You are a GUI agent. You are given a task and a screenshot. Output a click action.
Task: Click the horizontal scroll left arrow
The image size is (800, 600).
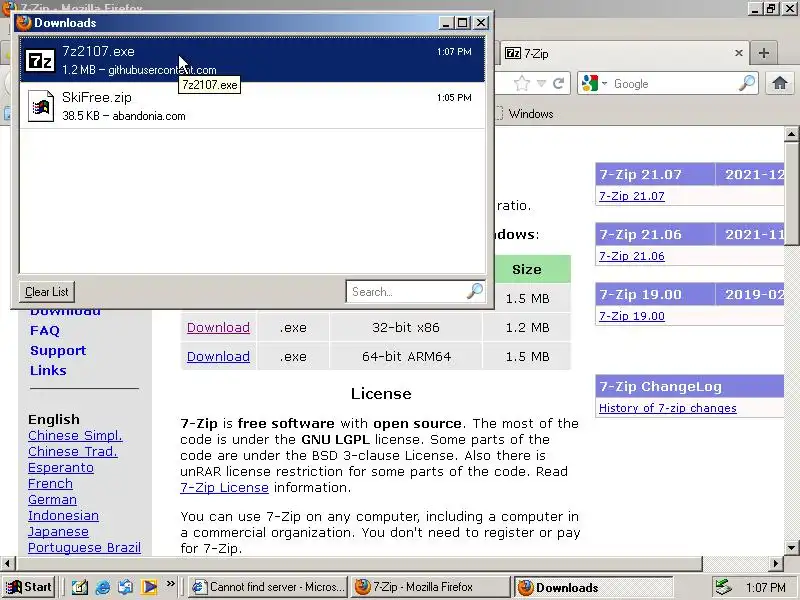tap(8, 564)
